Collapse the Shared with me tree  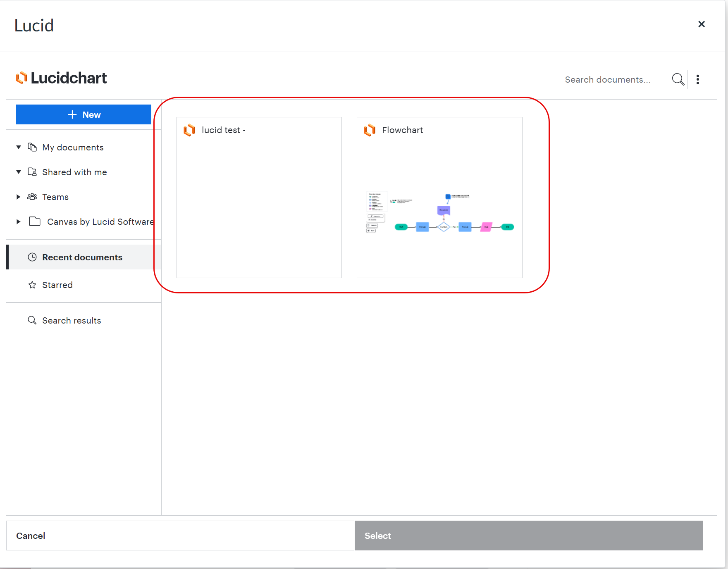19,172
